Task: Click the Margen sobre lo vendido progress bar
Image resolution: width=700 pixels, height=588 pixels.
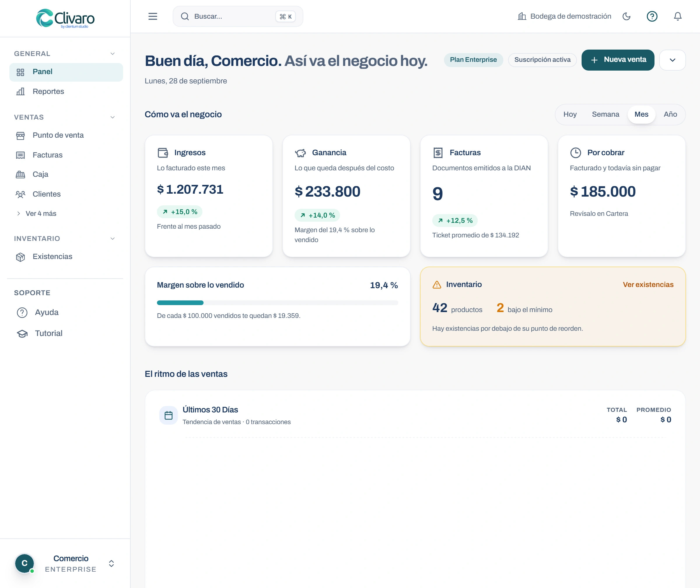Action: coord(277,303)
